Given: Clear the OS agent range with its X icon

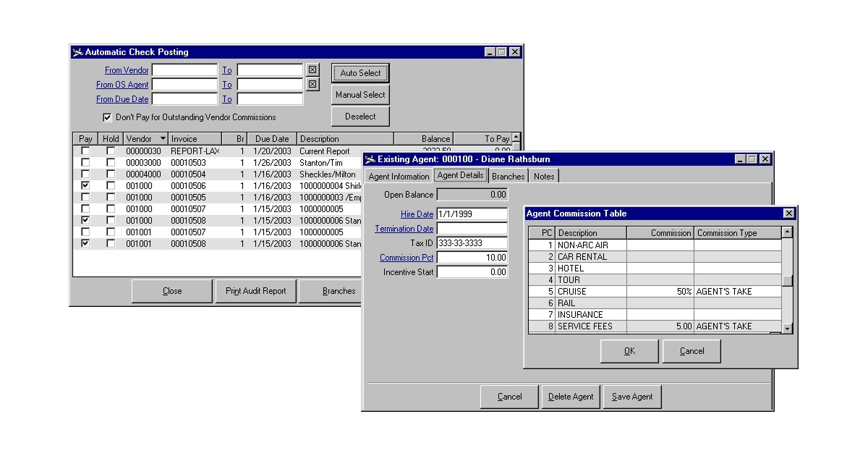Looking at the screenshot, I should pyautogui.click(x=312, y=85).
